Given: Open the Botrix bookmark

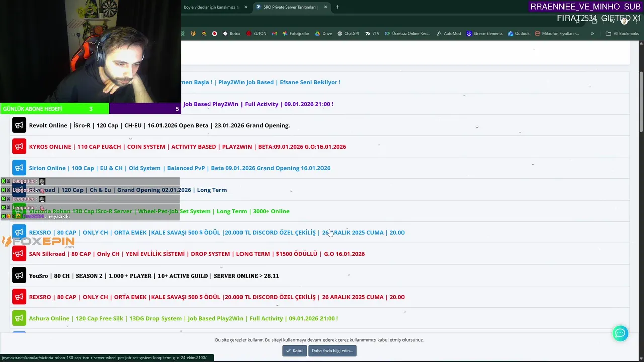Looking at the screenshot, I should [231, 34].
